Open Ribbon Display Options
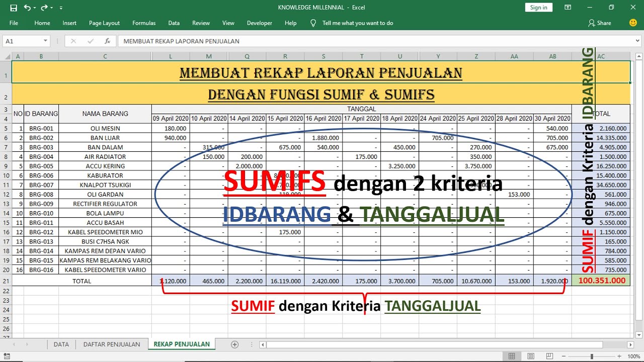Screen dimensions: 644x362 click(x=568, y=8)
